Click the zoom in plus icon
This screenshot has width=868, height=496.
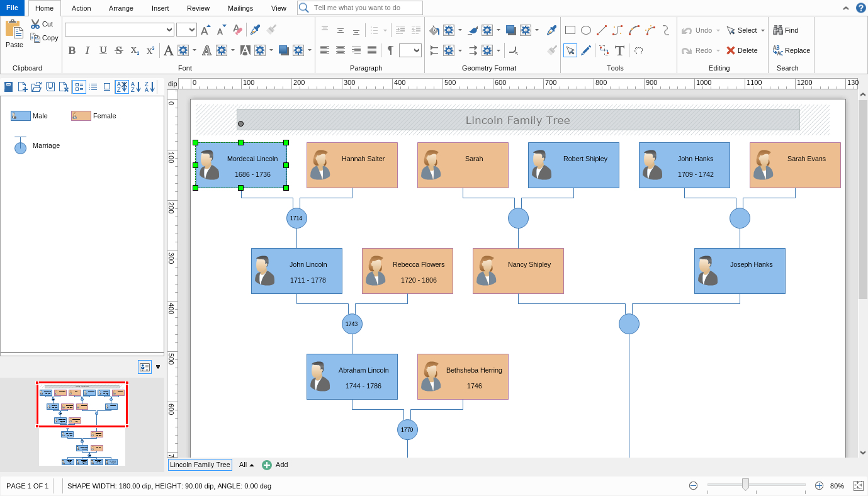pos(819,485)
